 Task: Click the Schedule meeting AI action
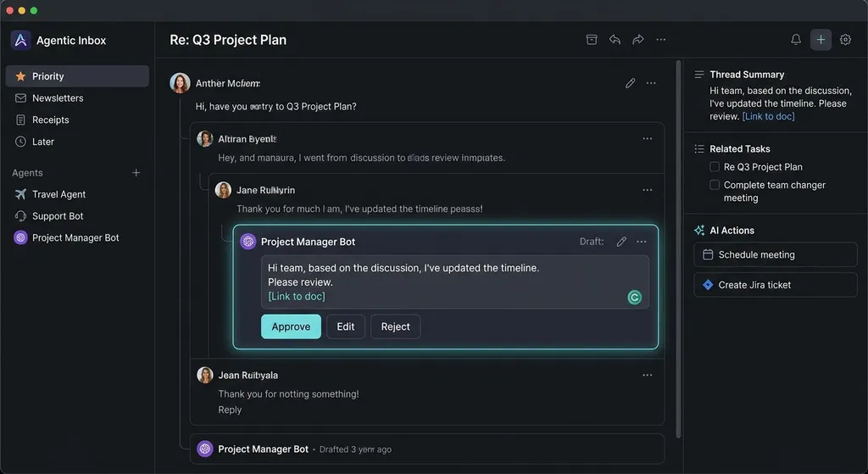tap(775, 254)
